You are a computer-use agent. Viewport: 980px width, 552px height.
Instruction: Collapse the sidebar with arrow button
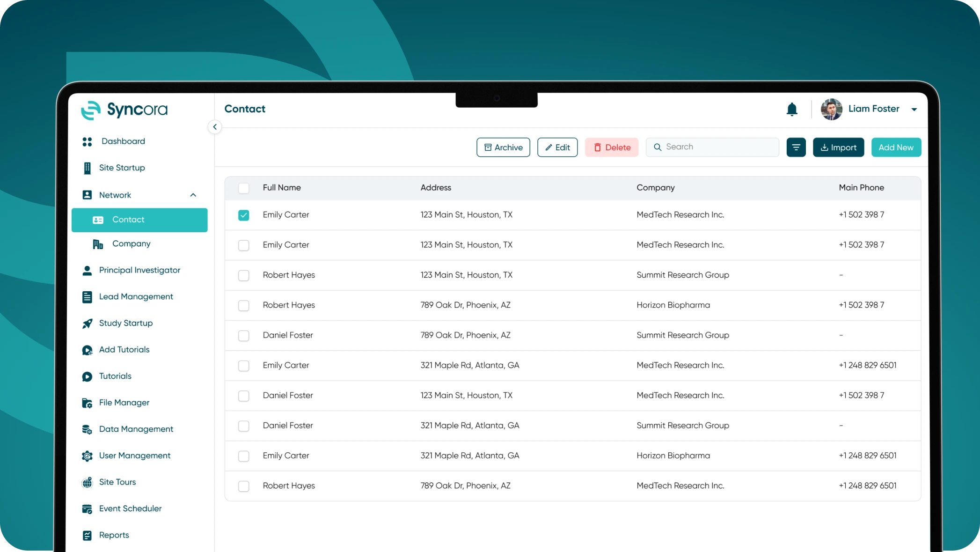[x=215, y=127]
